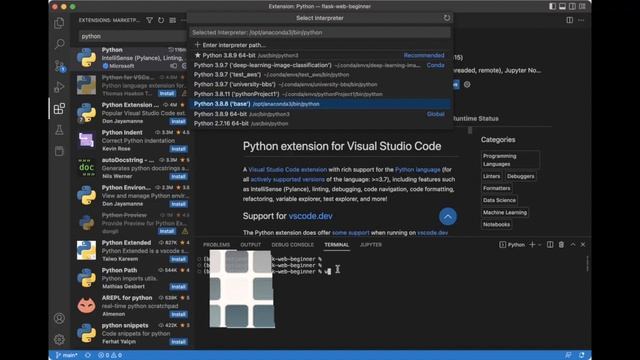Open the python snippets extension entry
Image resolution: width=640 pixels, height=360 pixels.
[132, 333]
